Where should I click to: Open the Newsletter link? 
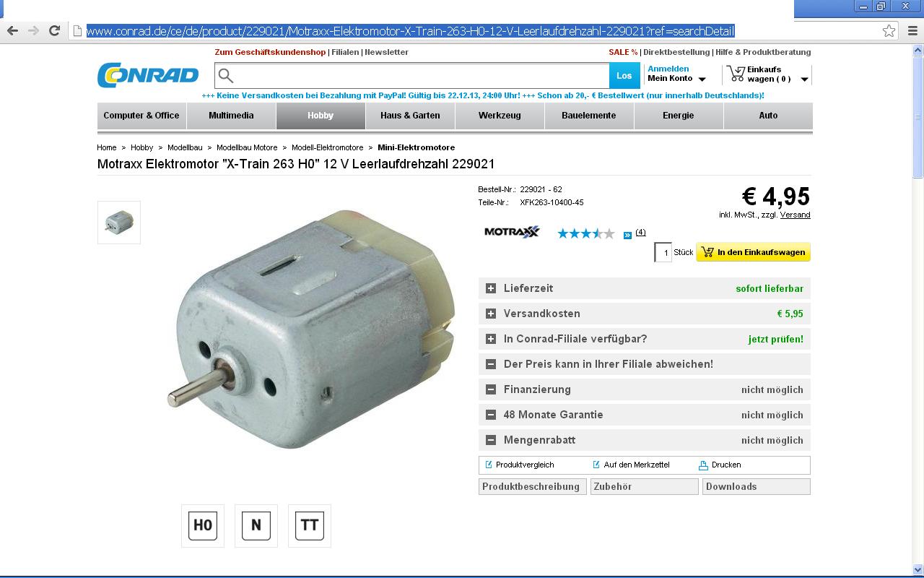(x=386, y=52)
